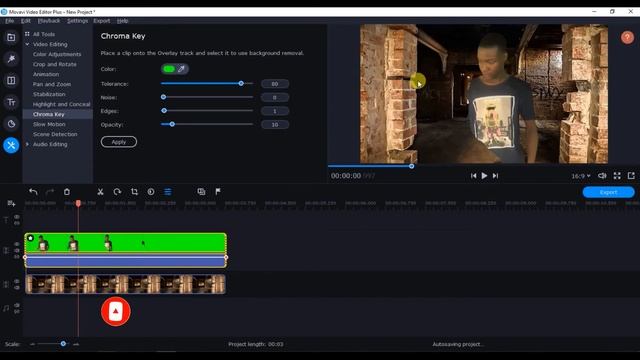
Task: Select All Tools in sidebar
Action: coord(44,34)
